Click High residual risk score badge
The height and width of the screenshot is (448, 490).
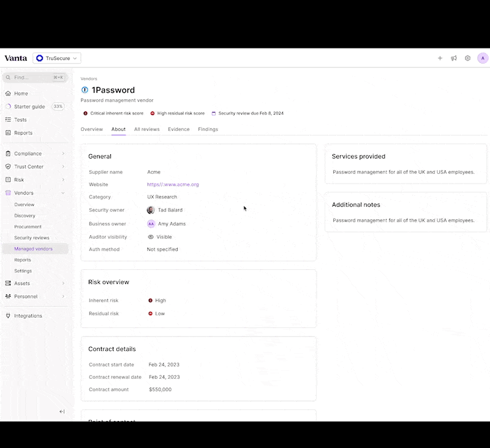[178, 113]
